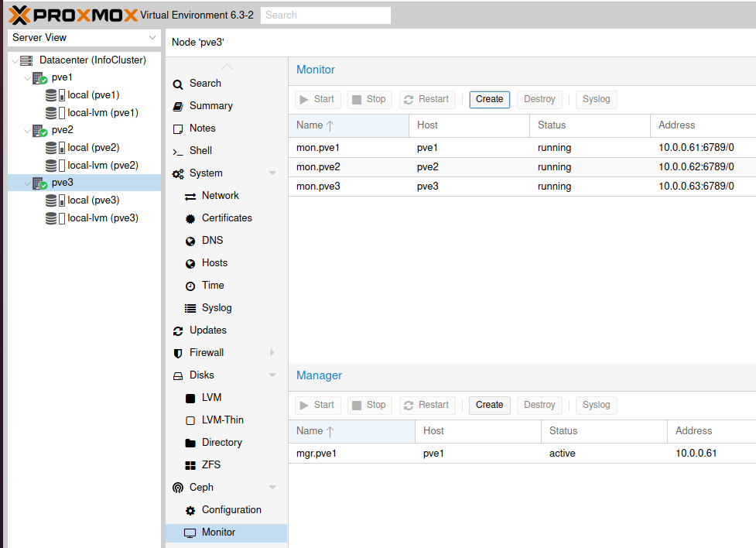Click Create in the Monitor toolbar
Image resolution: width=756 pixels, height=548 pixels.
pyautogui.click(x=489, y=99)
